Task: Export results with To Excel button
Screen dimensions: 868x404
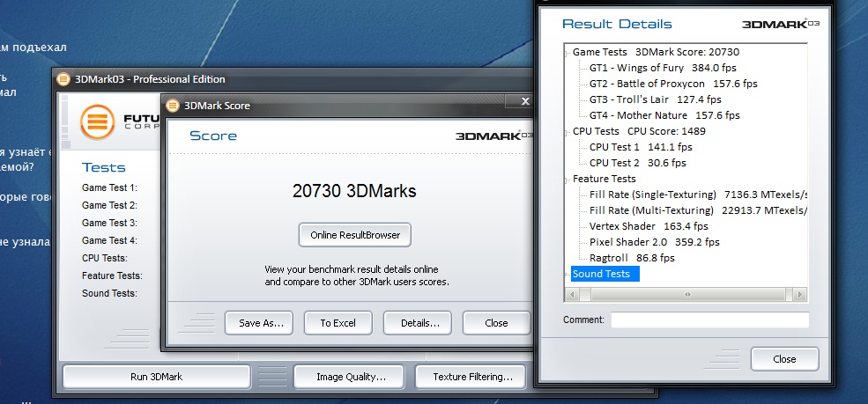Action: 338,323
